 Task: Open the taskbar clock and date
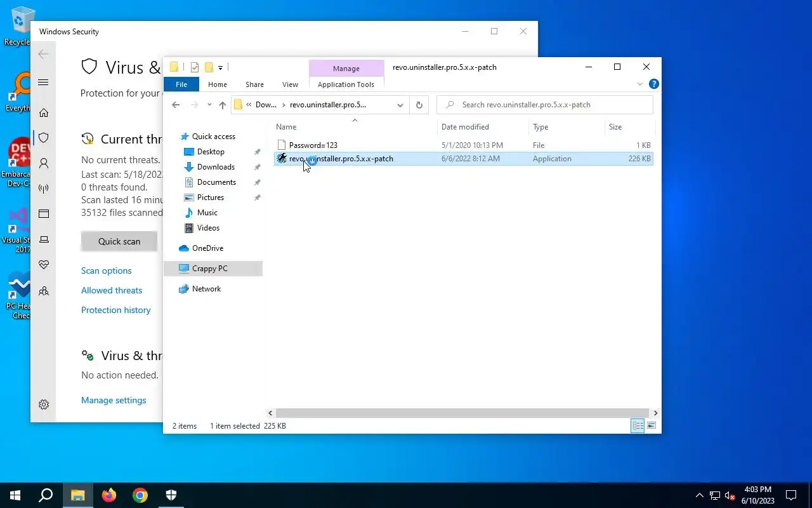(x=757, y=495)
